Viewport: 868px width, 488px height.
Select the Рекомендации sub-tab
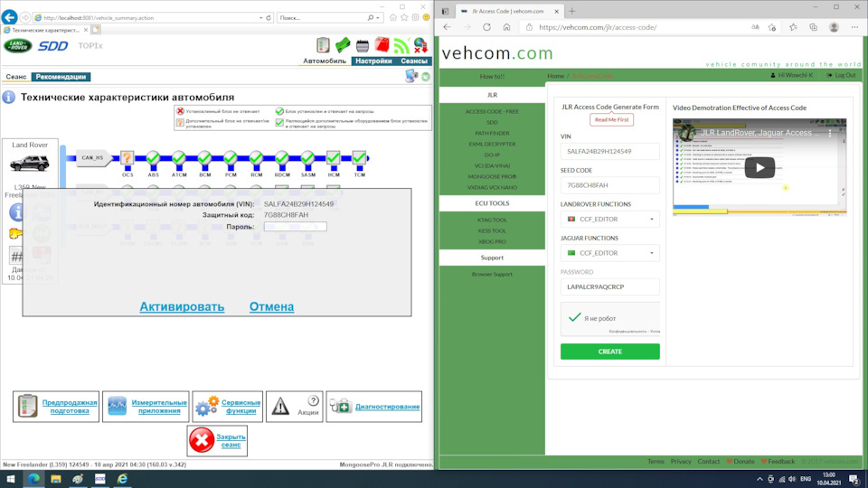61,77
